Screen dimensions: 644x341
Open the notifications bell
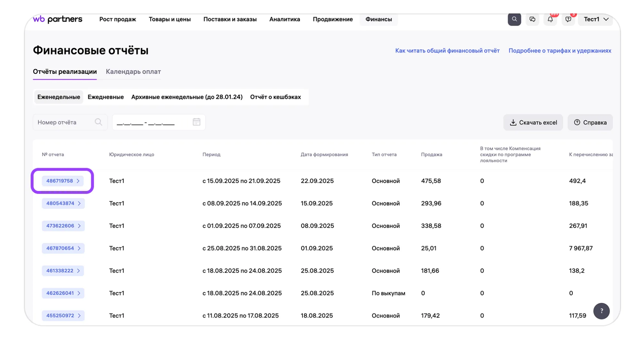click(550, 19)
